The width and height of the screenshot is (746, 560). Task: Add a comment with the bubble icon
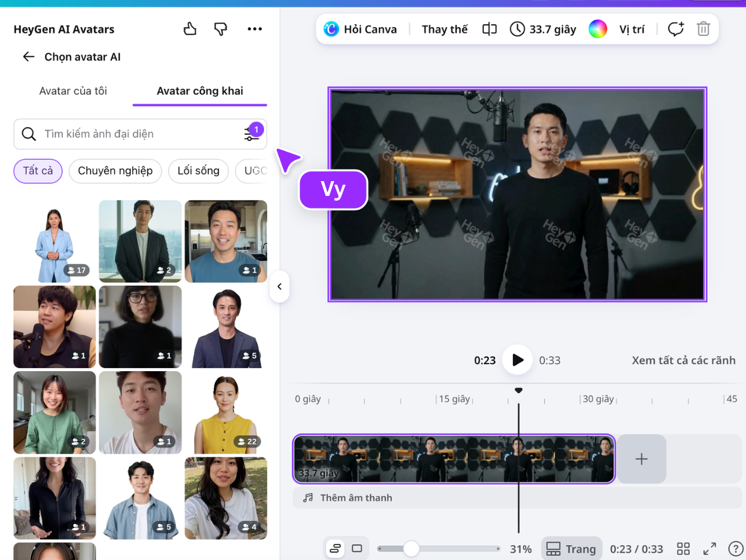(676, 29)
